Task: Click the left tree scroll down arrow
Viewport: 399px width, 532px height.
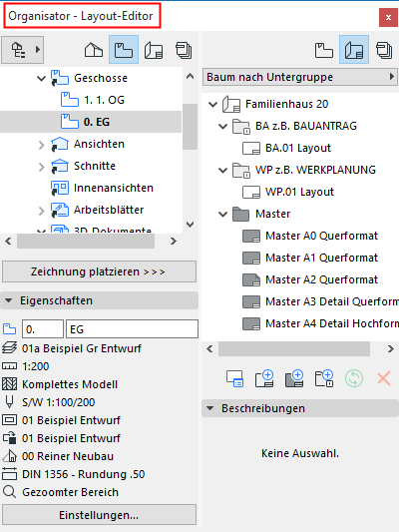Action: (x=191, y=225)
